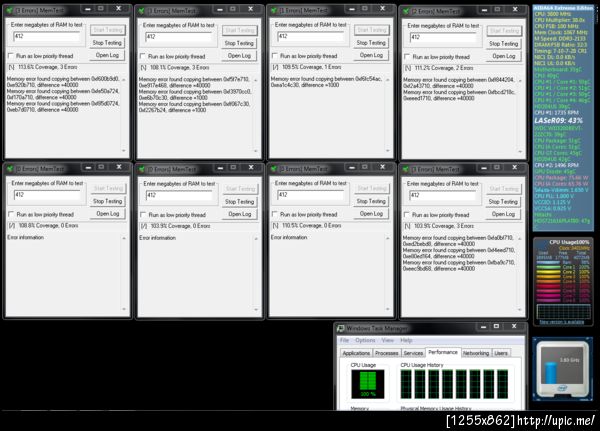
Task: Stop Testing in the 108.1% coverage MemTest window
Action: [x=239, y=43]
